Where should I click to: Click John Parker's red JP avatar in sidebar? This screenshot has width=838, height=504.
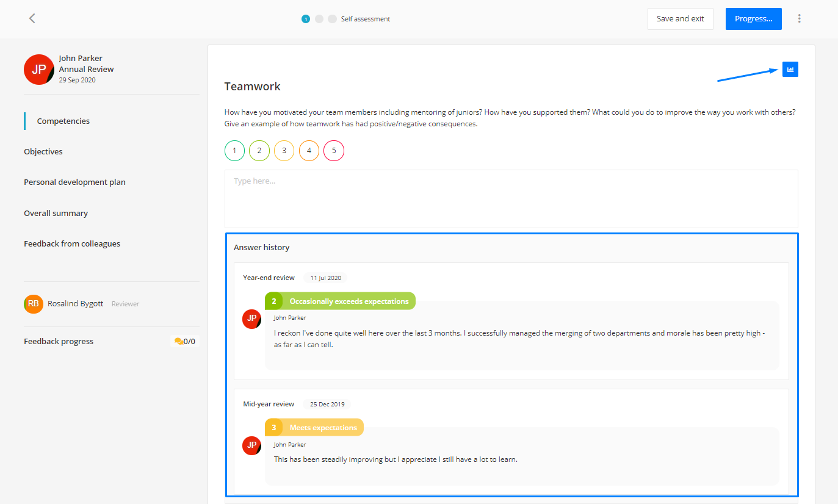coord(39,69)
